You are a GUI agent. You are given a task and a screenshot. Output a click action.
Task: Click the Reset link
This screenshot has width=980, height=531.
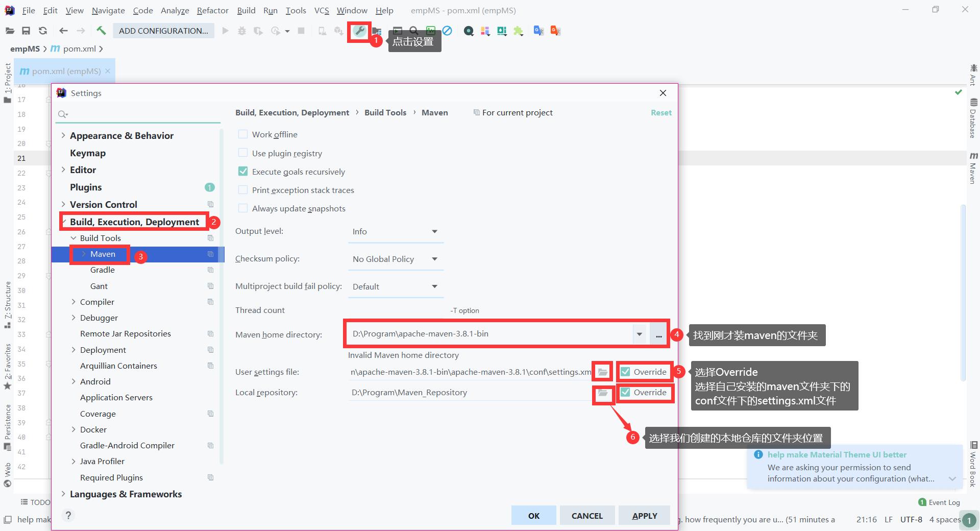tap(661, 112)
